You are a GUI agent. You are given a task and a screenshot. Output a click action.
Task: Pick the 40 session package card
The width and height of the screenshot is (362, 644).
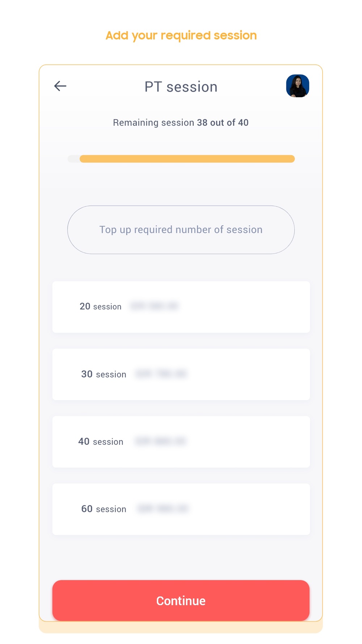pyautogui.click(x=181, y=442)
